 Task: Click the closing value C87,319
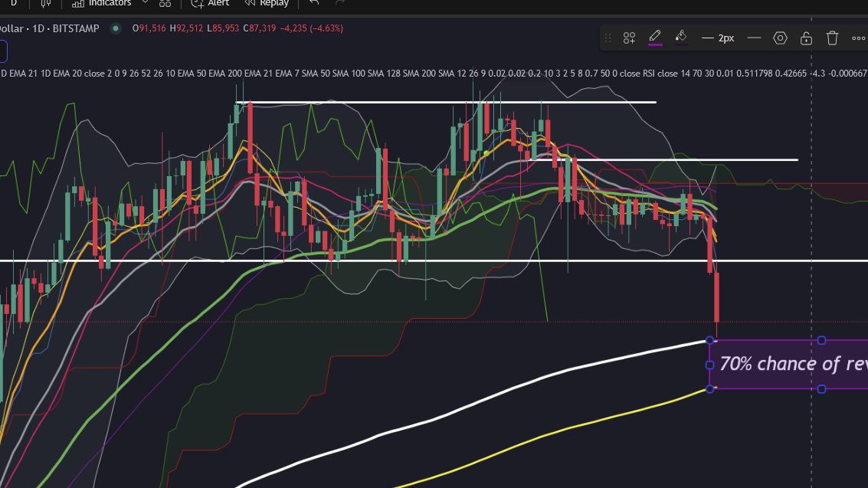click(260, 28)
